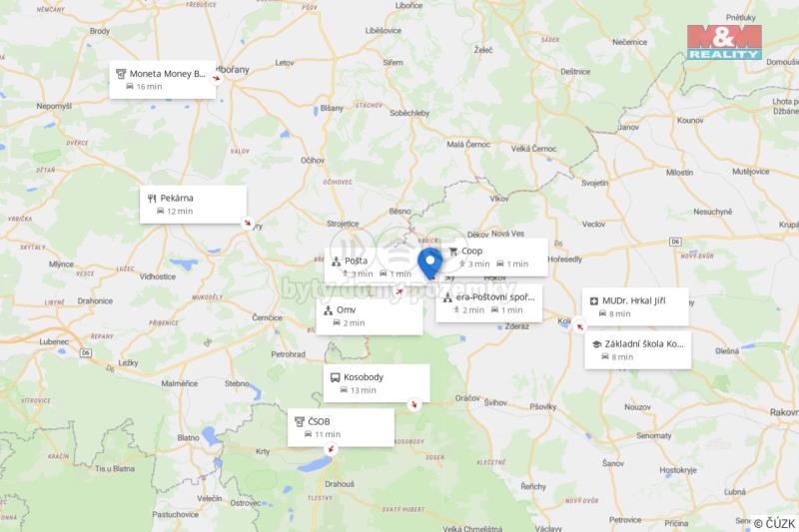
Task: Click the M&M Reality logo
Action: pos(724,42)
